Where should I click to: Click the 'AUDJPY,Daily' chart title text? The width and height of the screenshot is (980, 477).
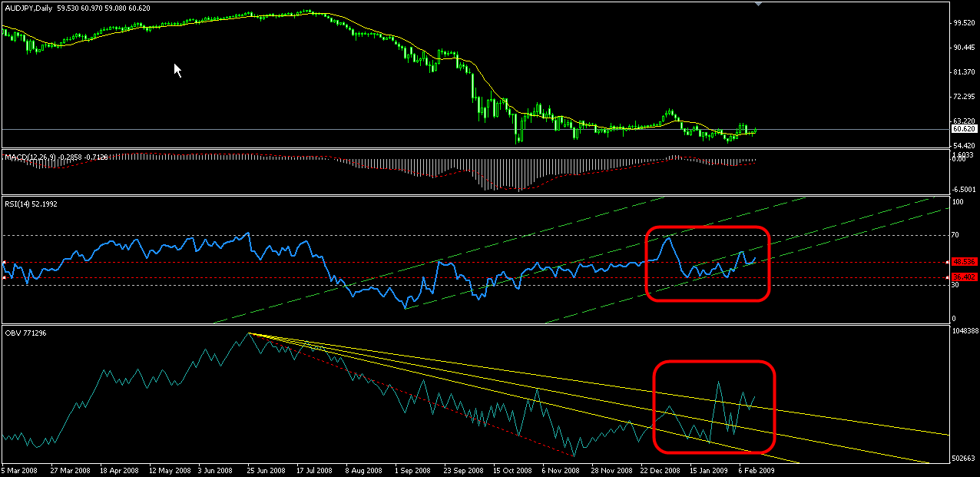tap(30, 8)
